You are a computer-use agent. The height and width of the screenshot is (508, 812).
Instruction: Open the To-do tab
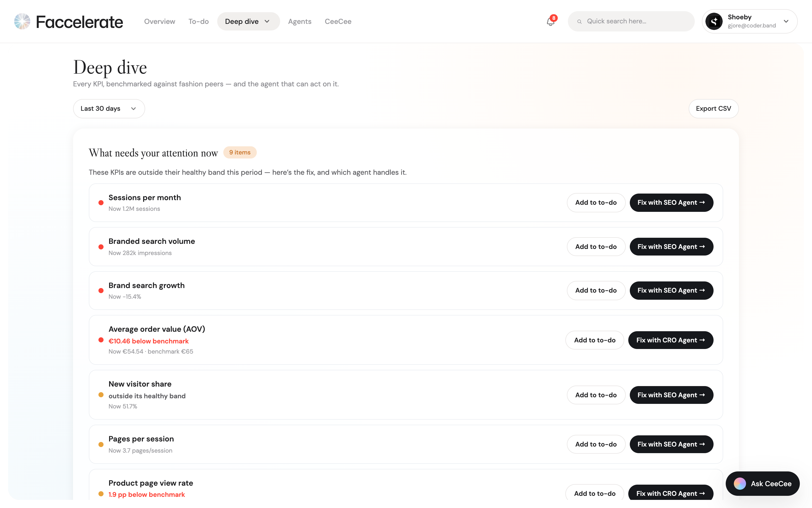[198, 22]
